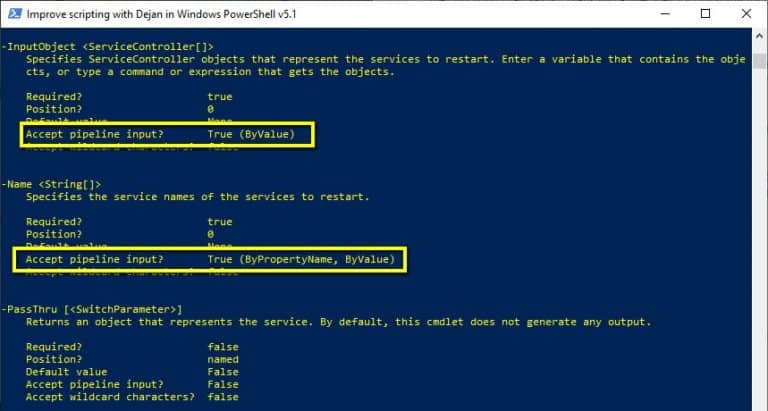
Task: Maximize the PowerShell window
Action: pos(705,14)
